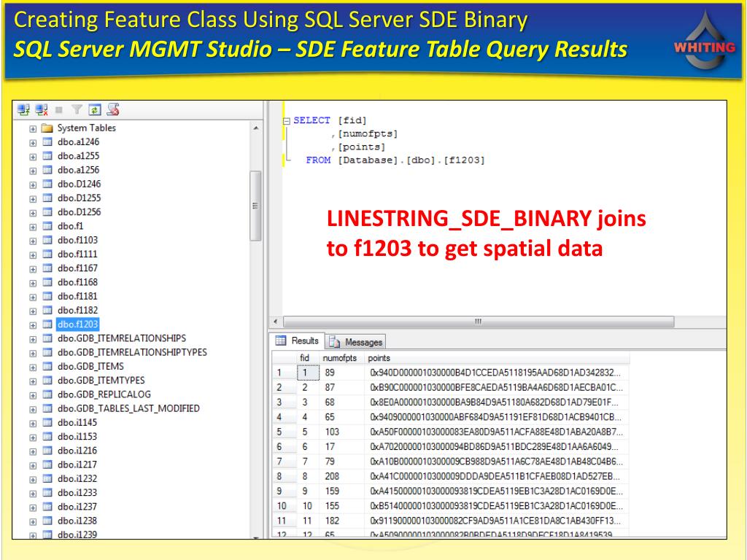The image size is (747, 560).
Task: Click the query editor horizontal scrollbar thumb
Action: pyautogui.click(x=479, y=322)
